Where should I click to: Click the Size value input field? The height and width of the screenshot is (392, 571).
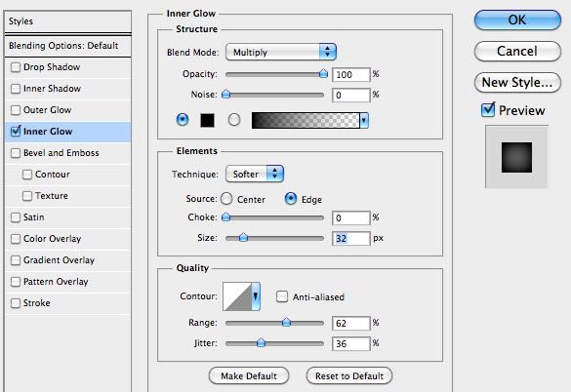351,238
